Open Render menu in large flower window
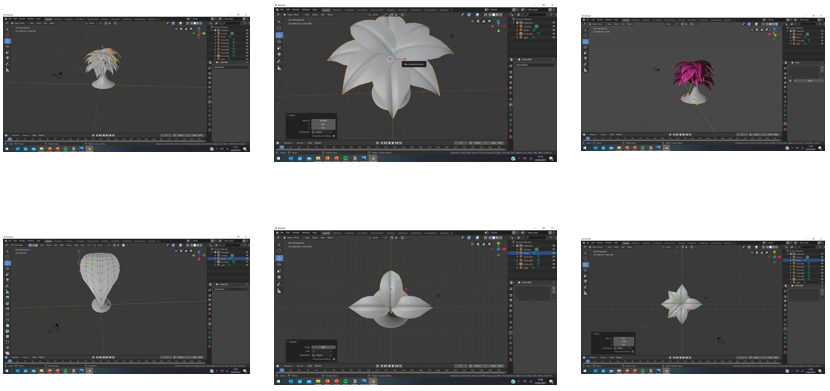The width and height of the screenshot is (830, 391). pyautogui.click(x=296, y=10)
